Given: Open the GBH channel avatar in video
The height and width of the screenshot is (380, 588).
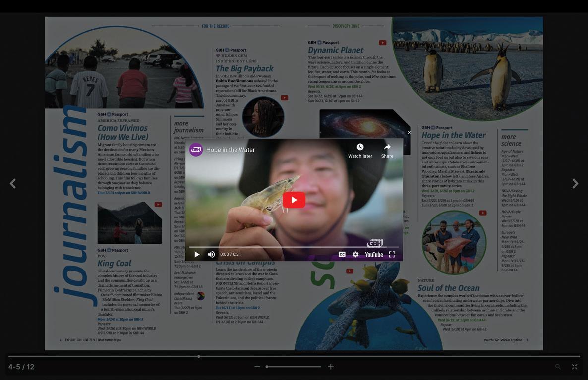Looking at the screenshot, I should [x=196, y=150].
